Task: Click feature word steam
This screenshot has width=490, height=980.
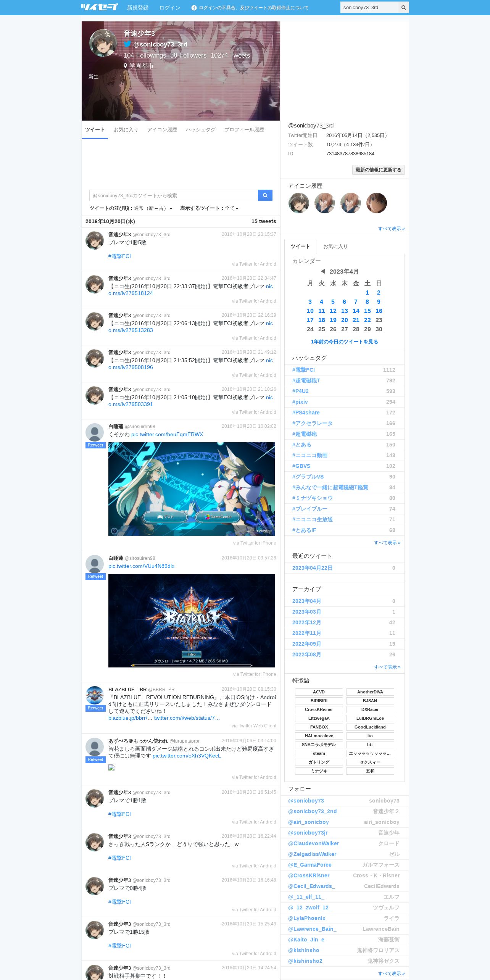Action: point(319,753)
